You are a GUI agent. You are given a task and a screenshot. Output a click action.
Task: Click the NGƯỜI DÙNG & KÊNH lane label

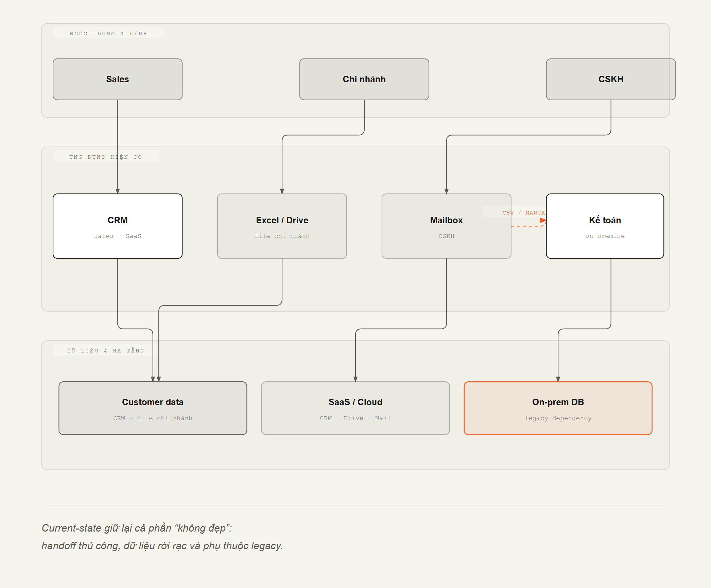click(108, 34)
